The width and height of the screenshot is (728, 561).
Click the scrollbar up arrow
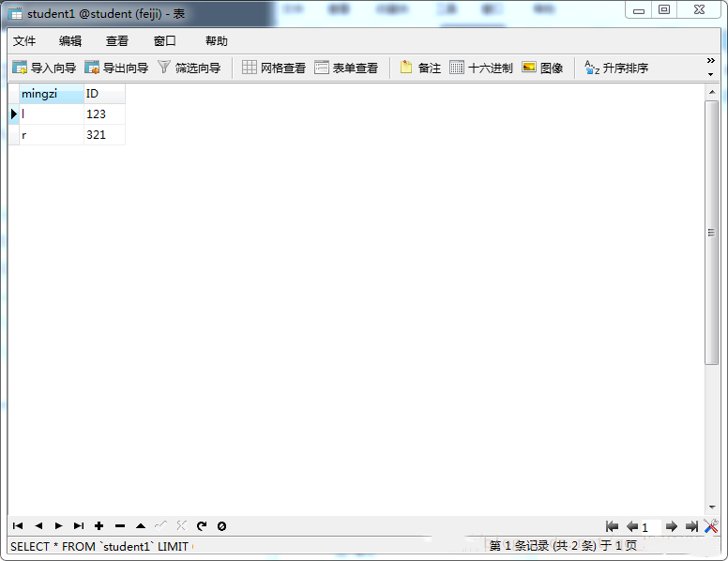coord(712,92)
